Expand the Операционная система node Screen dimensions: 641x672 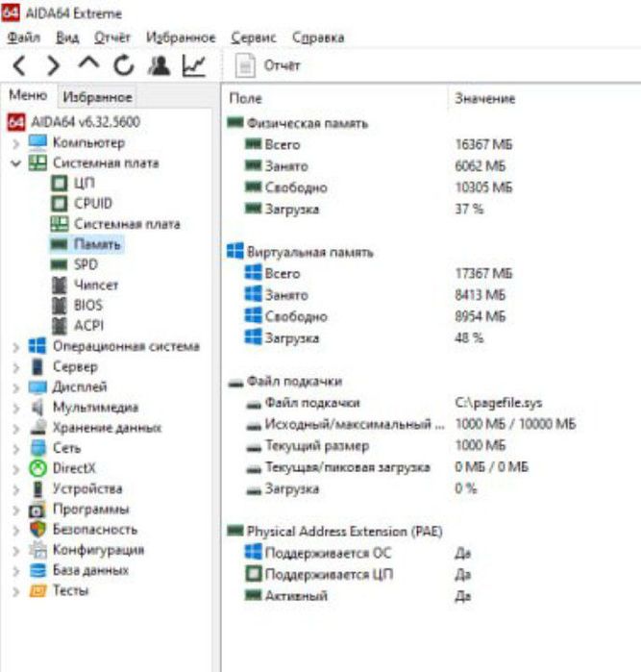coord(15,347)
